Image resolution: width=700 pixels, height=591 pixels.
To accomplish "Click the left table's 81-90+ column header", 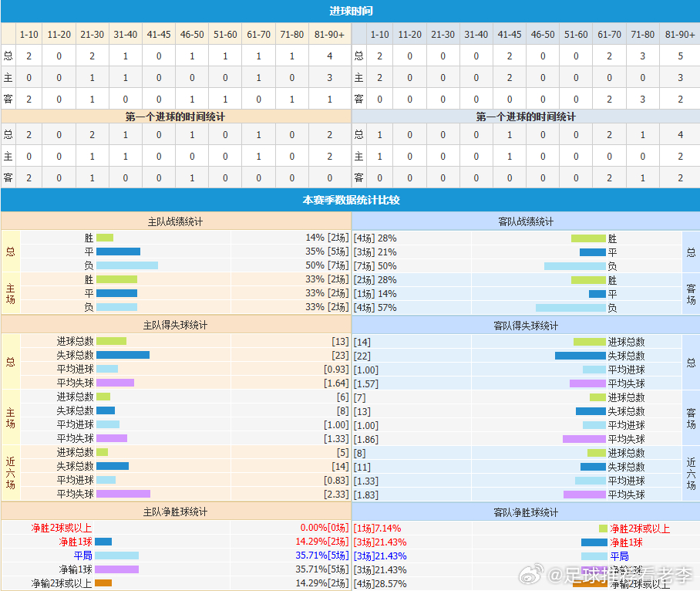I will 329,35.
